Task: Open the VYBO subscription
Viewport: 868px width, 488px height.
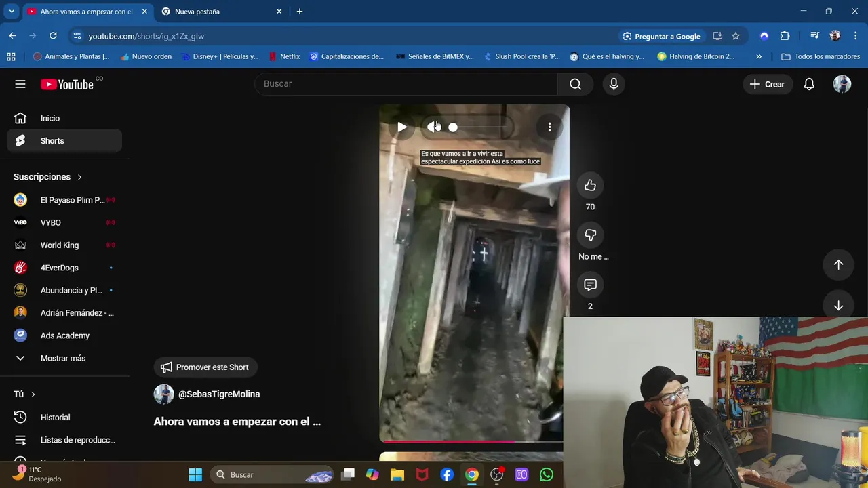Action: tap(64, 222)
